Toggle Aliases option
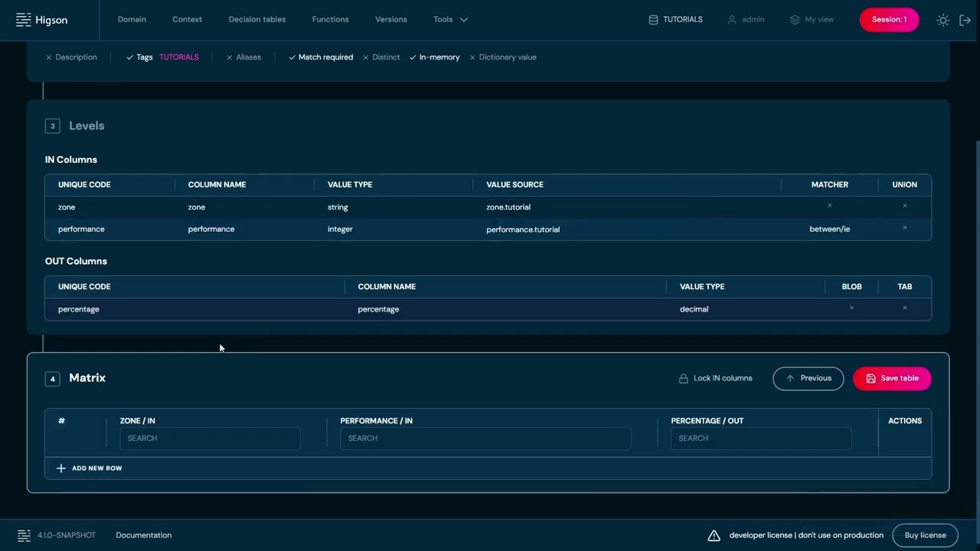Viewport: 980px width, 551px height. click(x=243, y=57)
